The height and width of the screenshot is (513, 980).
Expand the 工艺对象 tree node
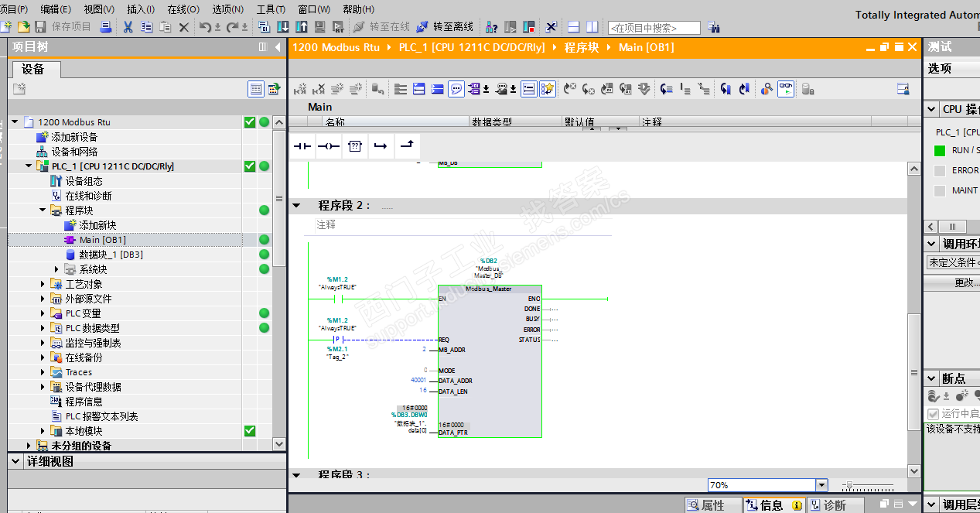click(x=43, y=284)
